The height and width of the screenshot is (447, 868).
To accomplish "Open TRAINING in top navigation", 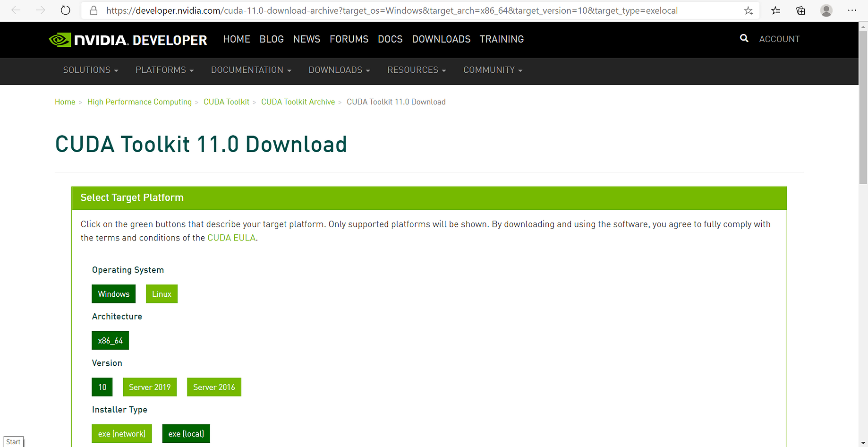I will coord(502,39).
